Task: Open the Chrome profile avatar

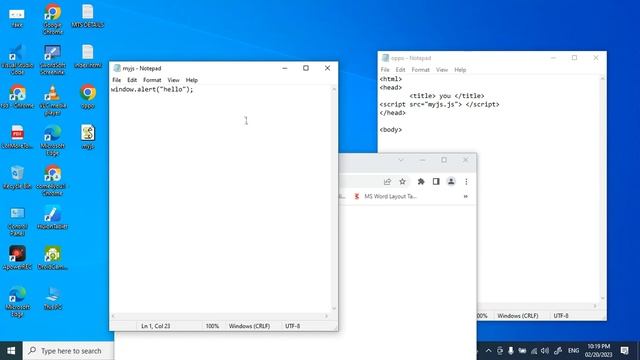Action: tap(451, 182)
